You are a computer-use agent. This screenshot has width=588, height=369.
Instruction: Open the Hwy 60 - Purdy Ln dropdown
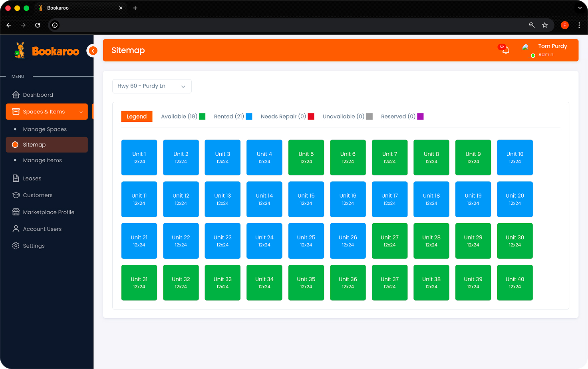(152, 86)
